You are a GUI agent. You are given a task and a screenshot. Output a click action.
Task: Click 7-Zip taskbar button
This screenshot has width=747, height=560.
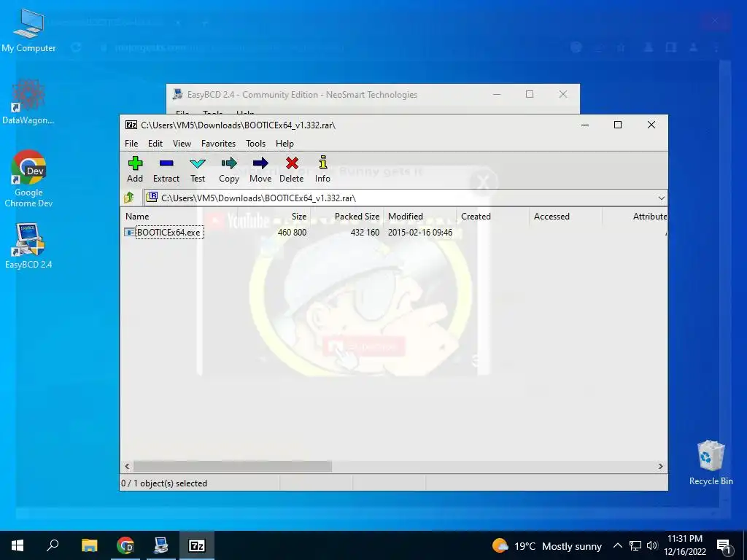tap(197, 545)
